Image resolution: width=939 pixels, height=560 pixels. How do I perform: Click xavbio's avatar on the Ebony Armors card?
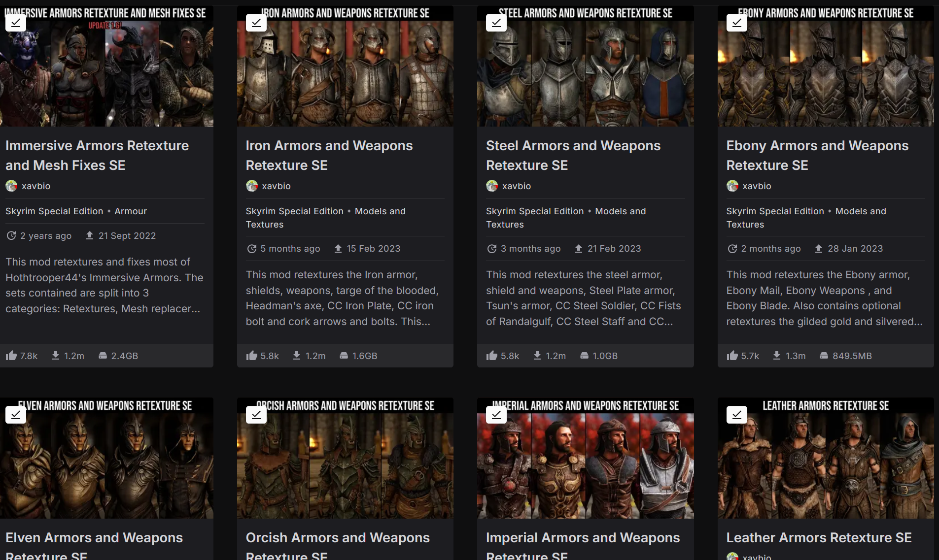tap(732, 186)
